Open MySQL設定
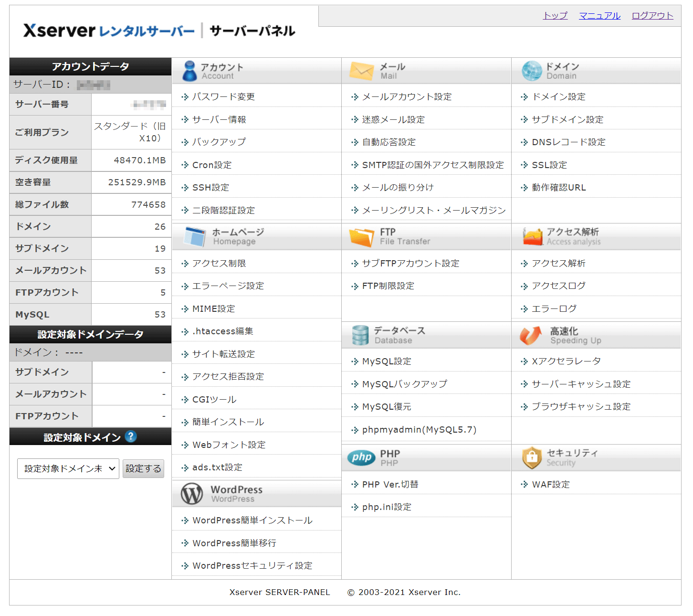 click(x=387, y=361)
